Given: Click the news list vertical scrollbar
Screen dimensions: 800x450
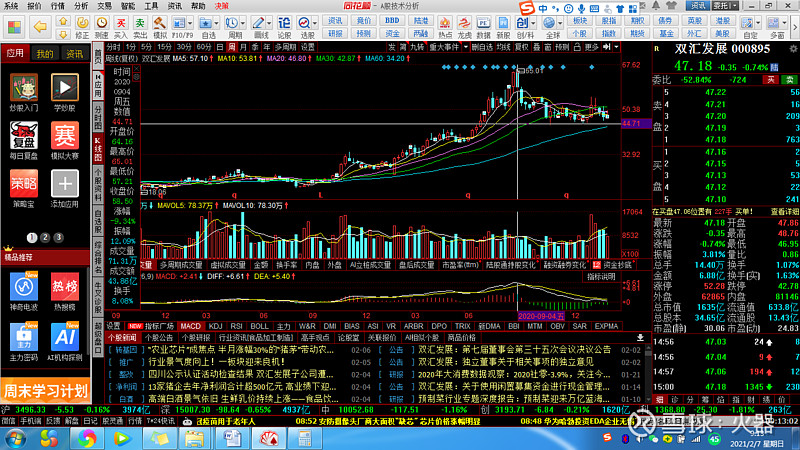Looking at the screenshot, I should coord(648,374).
